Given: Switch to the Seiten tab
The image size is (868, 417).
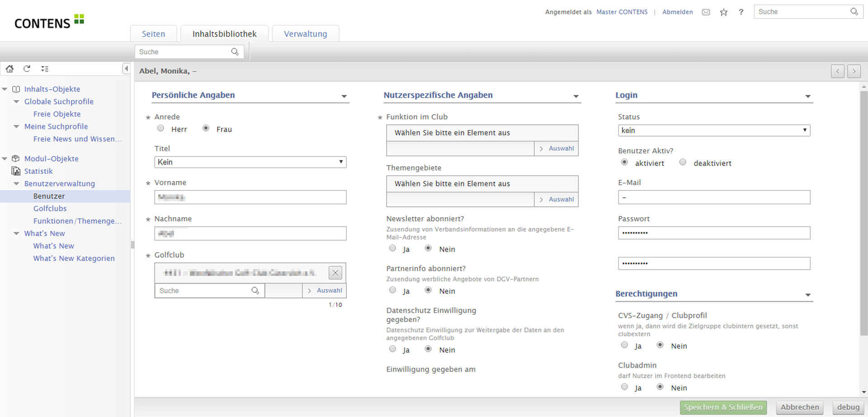Looking at the screenshot, I should click(153, 34).
